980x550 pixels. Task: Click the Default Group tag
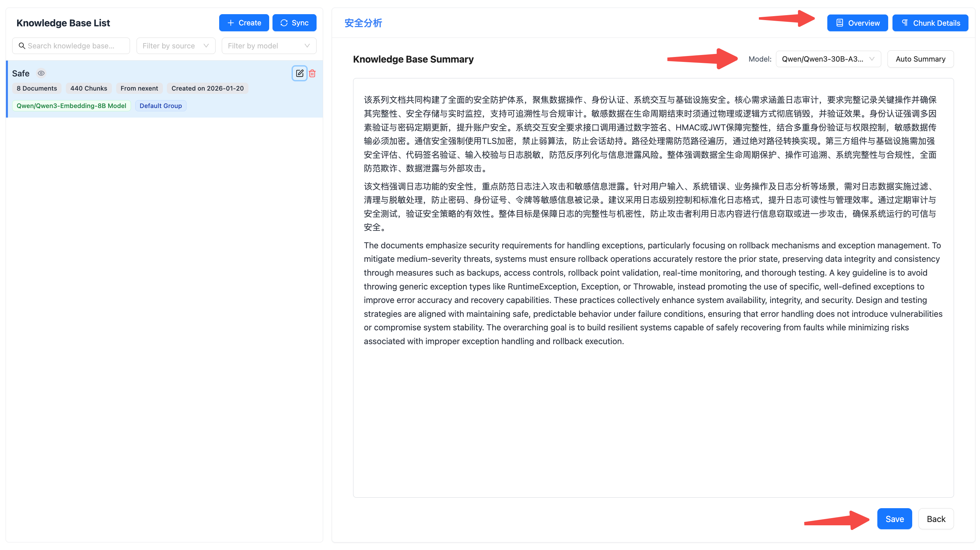[161, 106]
